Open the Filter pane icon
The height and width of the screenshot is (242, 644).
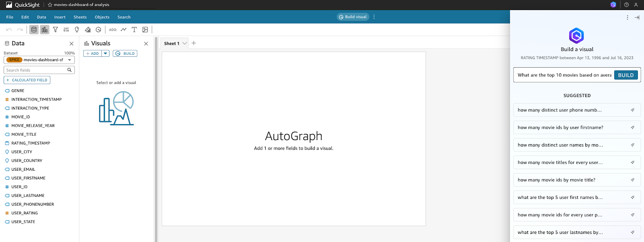tap(56, 29)
